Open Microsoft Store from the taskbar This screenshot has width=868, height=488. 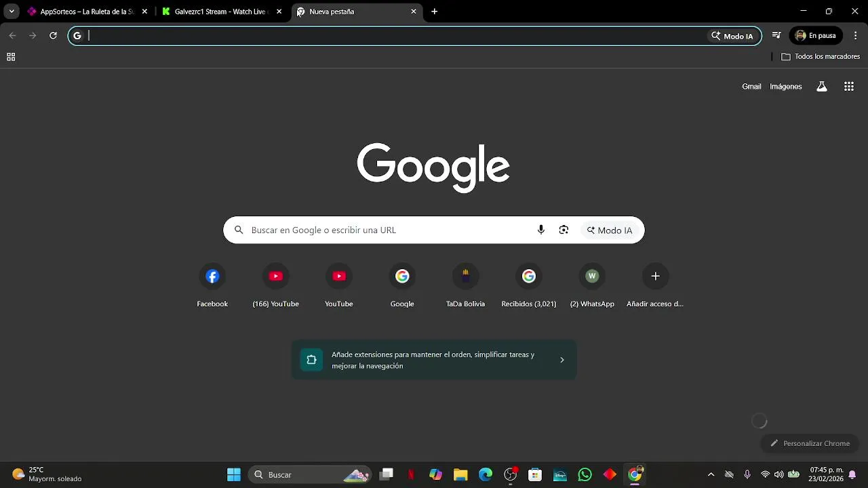[535, 475]
